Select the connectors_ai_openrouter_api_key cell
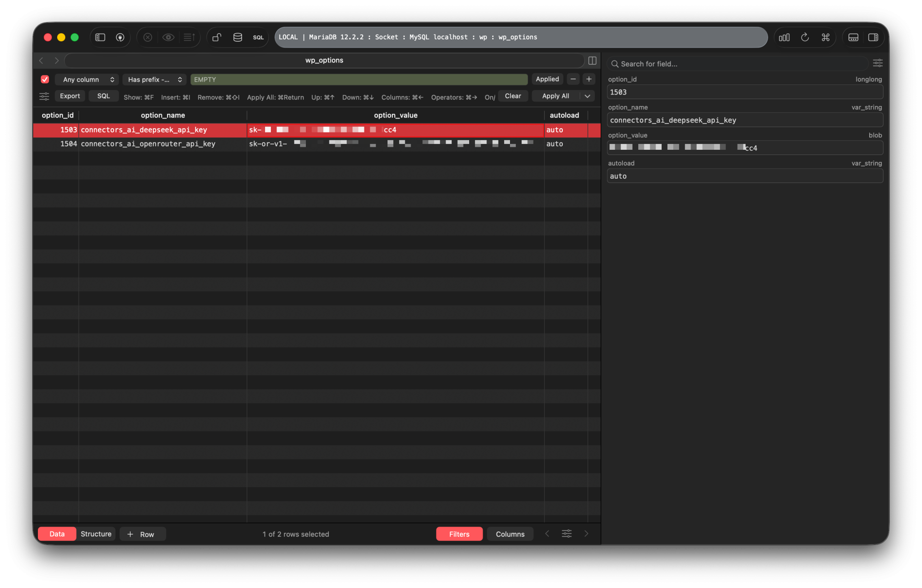The width and height of the screenshot is (922, 588). click(x=163, y=144)
